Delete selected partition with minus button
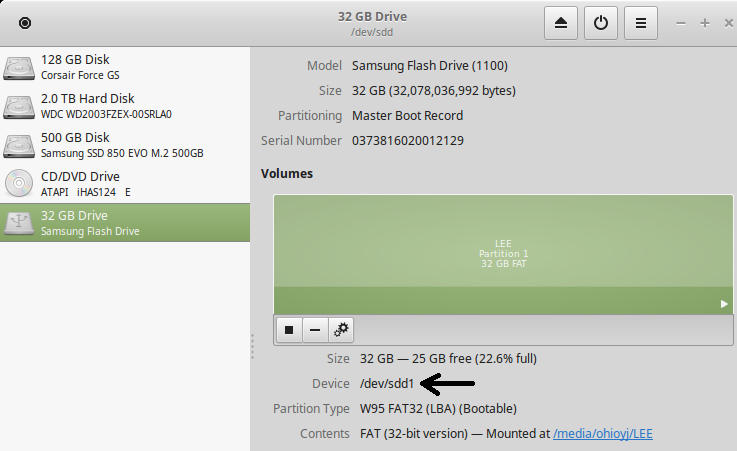This screenshot has width=737, height=451. [x=315, y=330]
